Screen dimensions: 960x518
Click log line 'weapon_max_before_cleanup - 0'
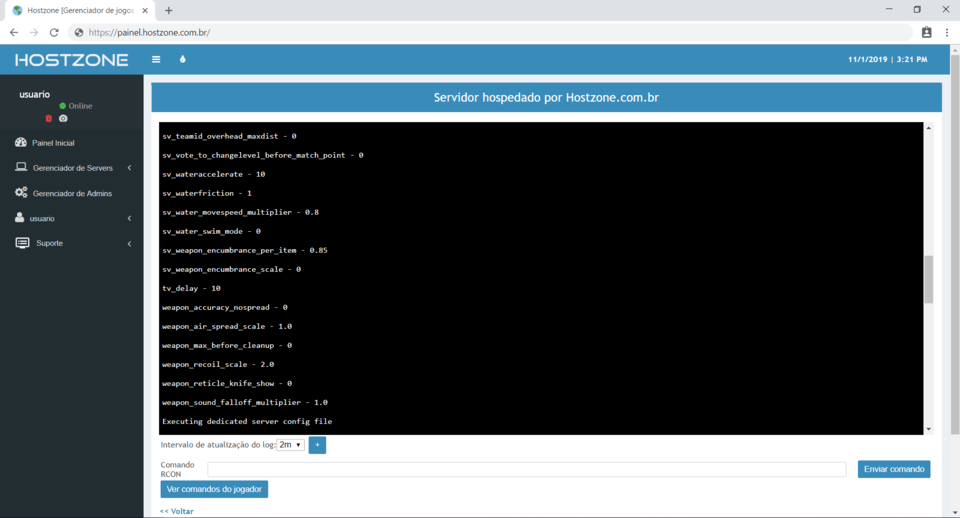coord(227,345)
